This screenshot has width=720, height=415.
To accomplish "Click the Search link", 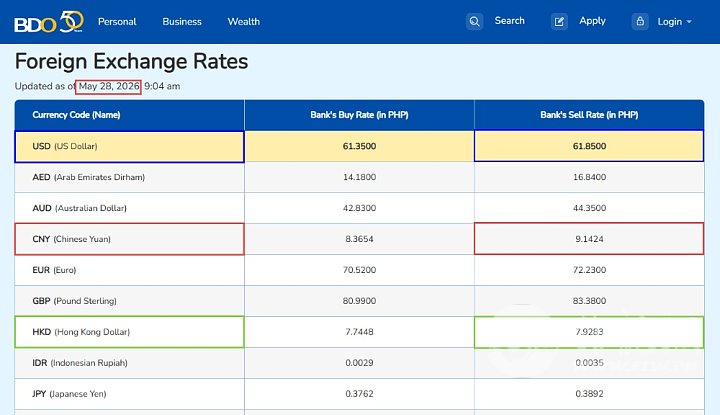I will click(509, 21).
